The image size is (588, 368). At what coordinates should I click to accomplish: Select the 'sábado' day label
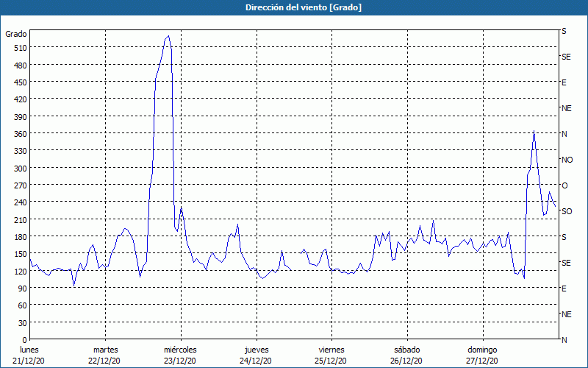pos(407,350)
